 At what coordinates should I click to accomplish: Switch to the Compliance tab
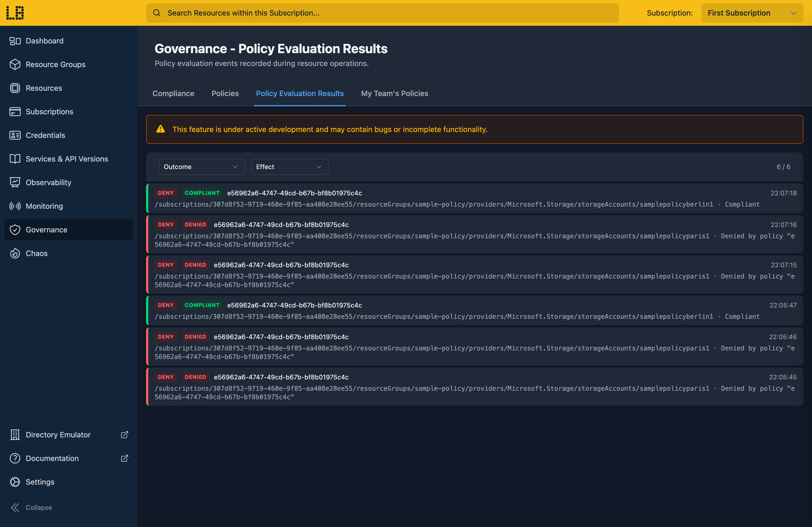173,93
